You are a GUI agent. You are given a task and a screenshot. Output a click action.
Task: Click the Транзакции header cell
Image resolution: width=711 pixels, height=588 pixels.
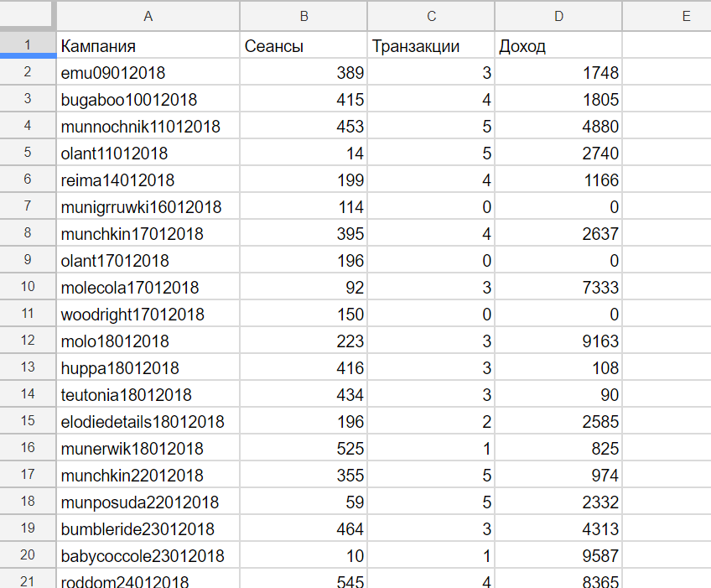pos(431,46)
